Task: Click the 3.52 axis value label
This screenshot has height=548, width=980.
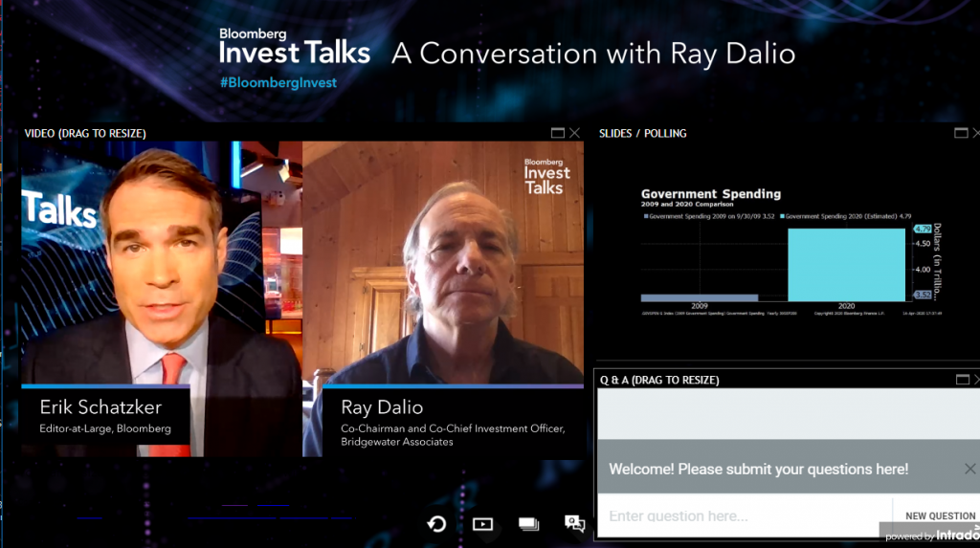Action: tap(923, 295)
